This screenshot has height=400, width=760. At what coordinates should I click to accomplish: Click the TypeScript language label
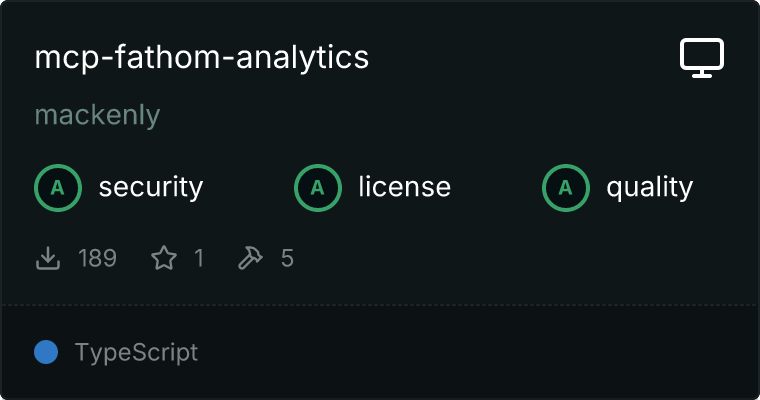pyautogui.click(x=136, y=353)
